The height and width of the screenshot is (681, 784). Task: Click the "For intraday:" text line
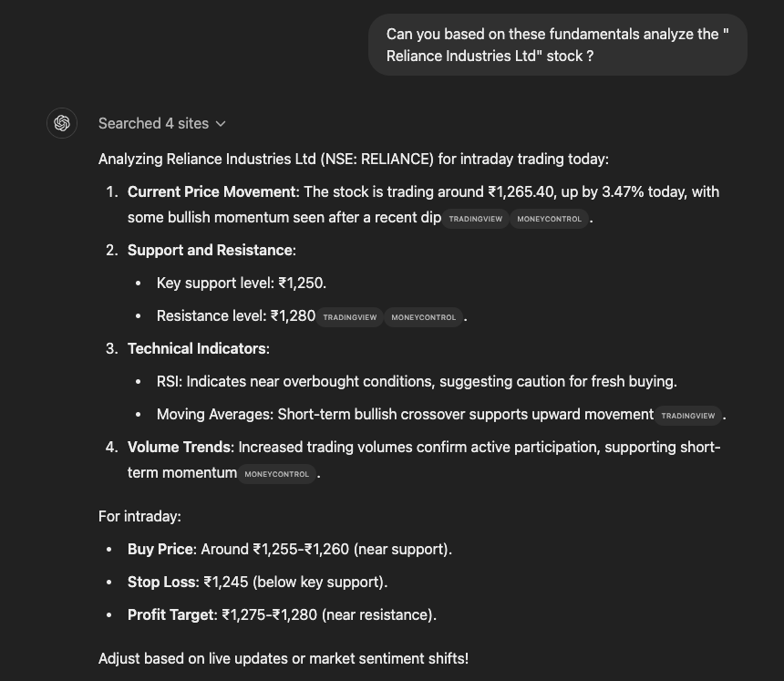coord(139,516)
